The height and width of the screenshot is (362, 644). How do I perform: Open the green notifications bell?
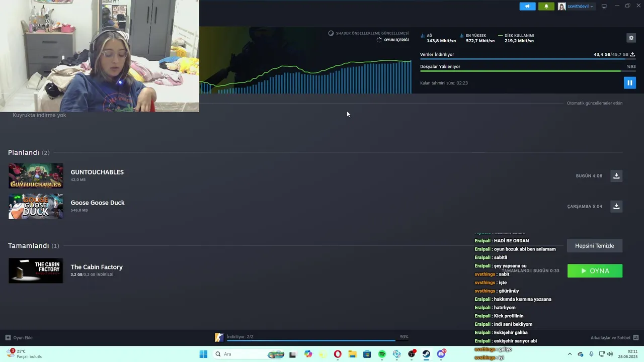click(x=546, y=6)
